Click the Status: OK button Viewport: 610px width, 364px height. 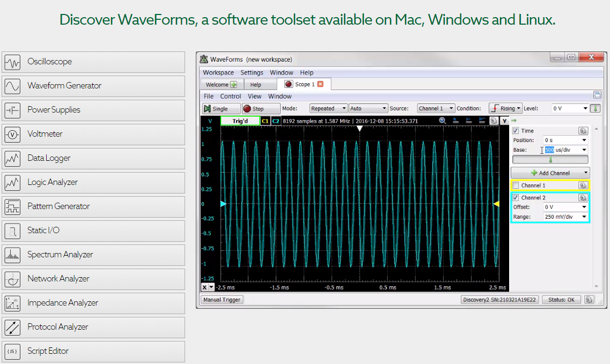(x=561, y=300)
